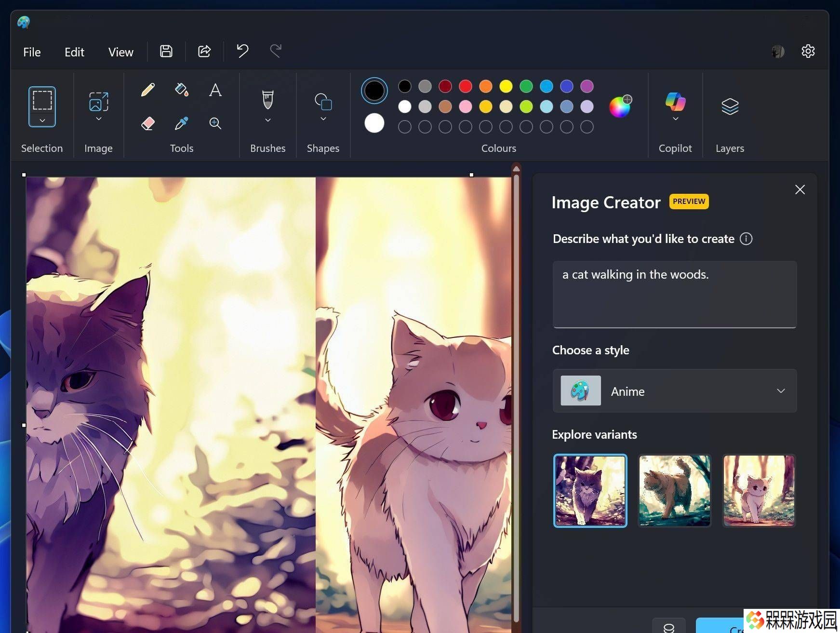840x633 pixels.
Task: Click the first empty custom colour slot
Action: coord(405,127)
